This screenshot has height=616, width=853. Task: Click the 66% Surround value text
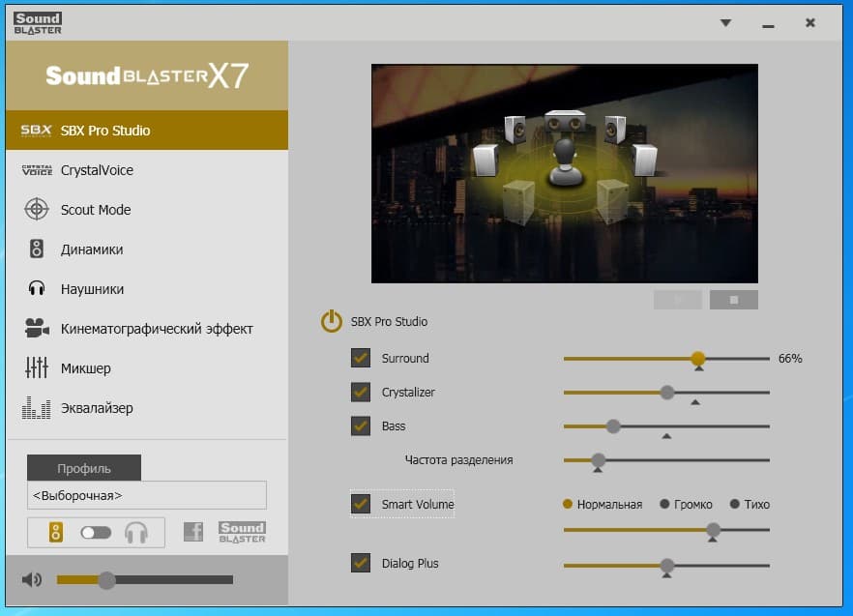tap(790, 359)
